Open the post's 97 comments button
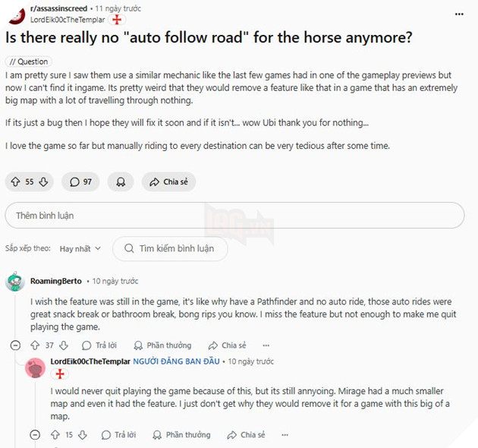478x448 pixels. [x=81, y=182]
